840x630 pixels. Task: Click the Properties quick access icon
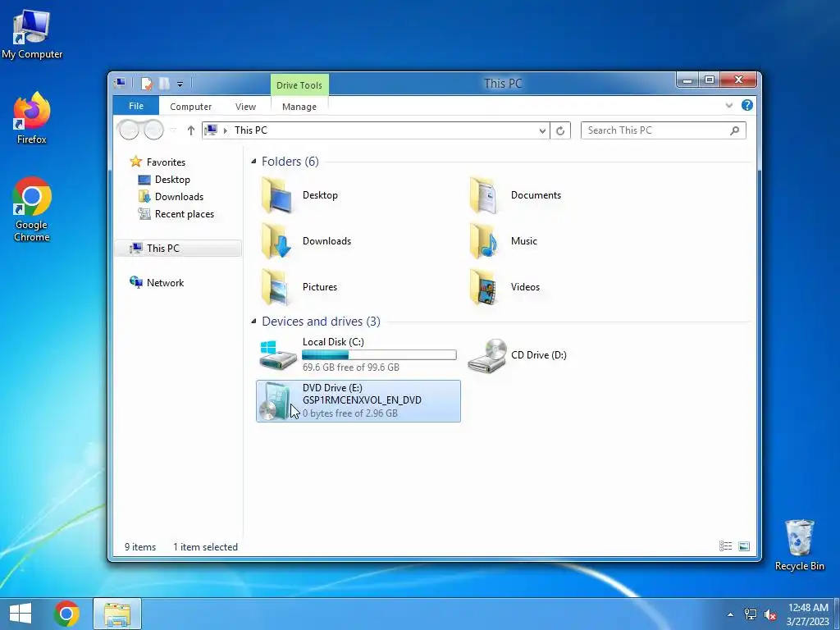[146, 84]
